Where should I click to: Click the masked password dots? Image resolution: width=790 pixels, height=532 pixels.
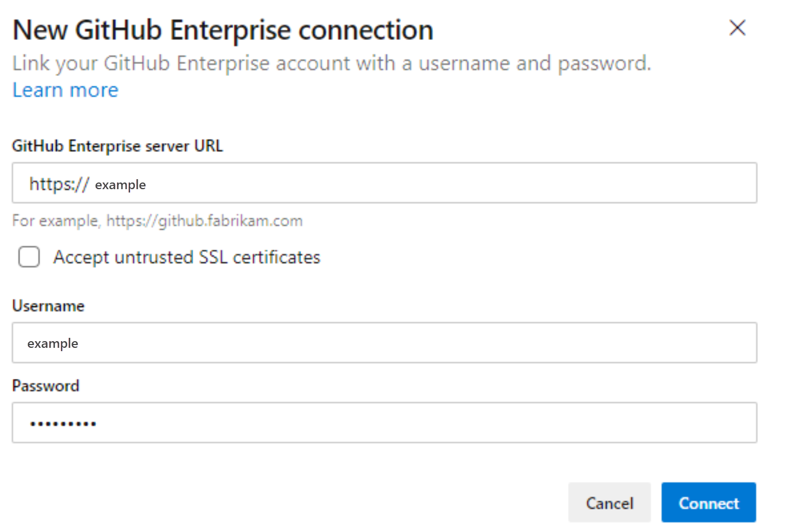click(62, 422)
